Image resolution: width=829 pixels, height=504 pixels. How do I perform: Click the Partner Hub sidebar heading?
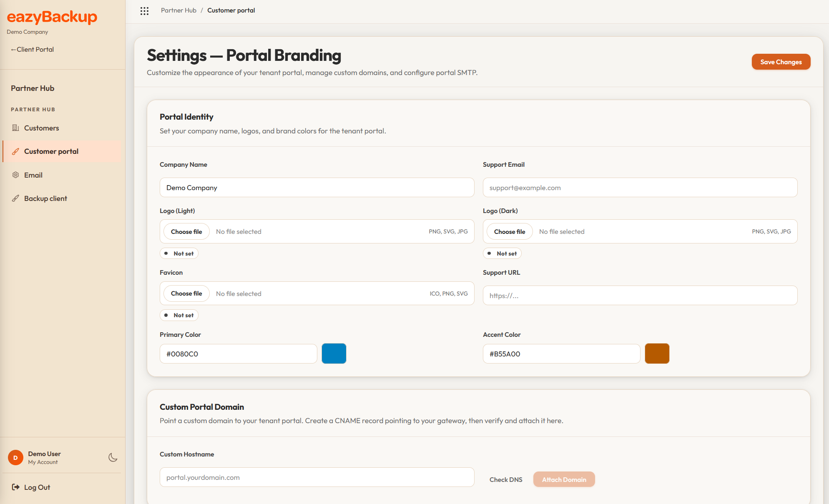tap(33, 88)
